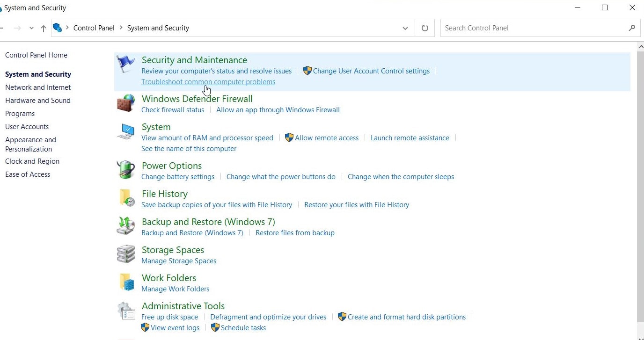Click Review your computer's status and resolve issues
Screen dimensions: 644x340
point(216,71)
